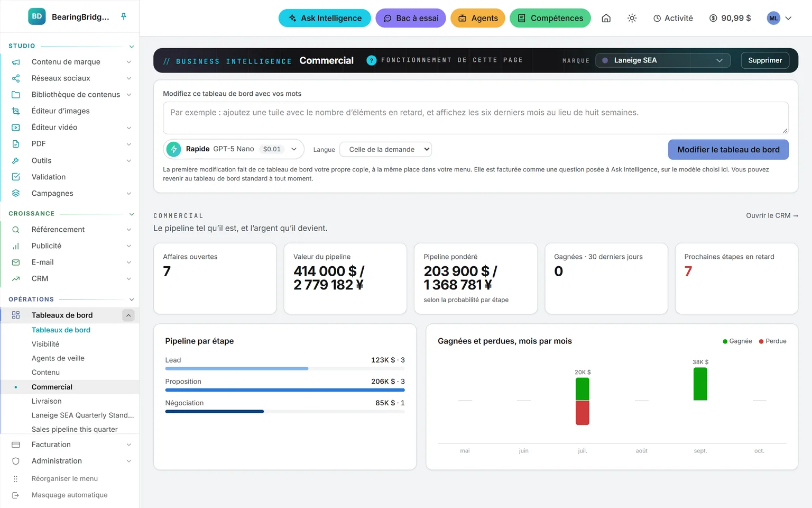Click the Bibliothèque de contenus folder icon

point(16,95)
